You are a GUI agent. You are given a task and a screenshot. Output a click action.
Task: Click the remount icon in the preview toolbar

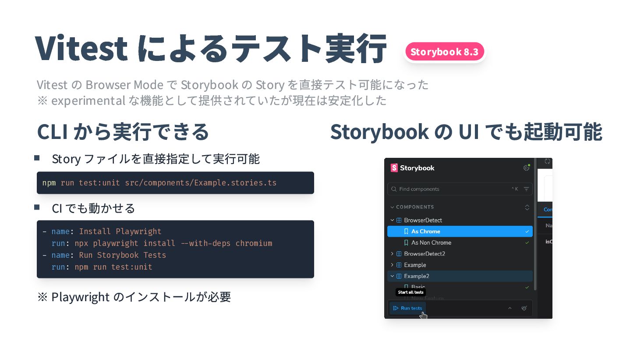coord(547,161)
